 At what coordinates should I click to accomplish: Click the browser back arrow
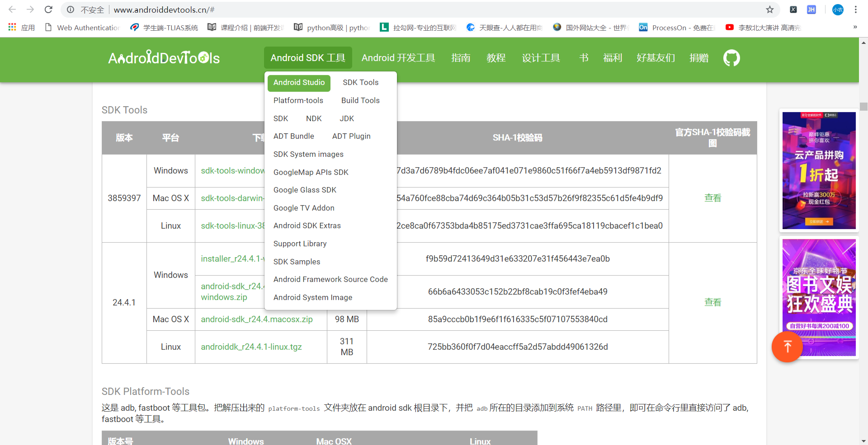(x=12, y=9)
